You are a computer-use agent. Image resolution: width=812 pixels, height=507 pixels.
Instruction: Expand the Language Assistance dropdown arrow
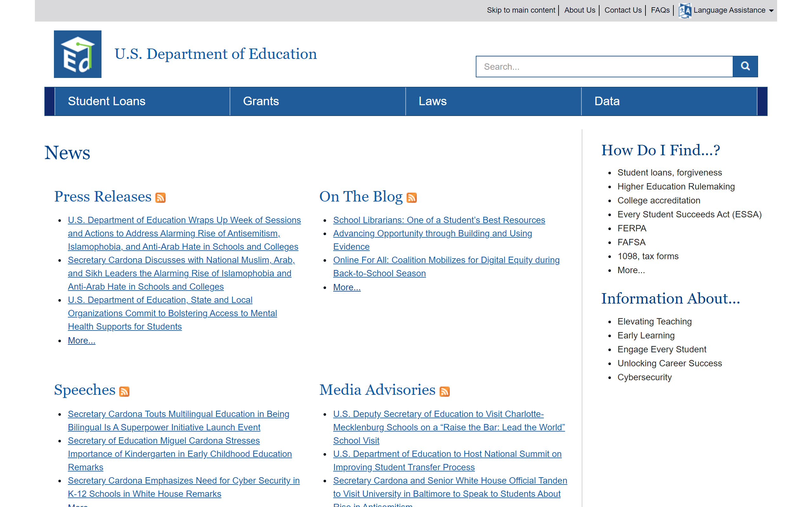[x=771, y=11]
